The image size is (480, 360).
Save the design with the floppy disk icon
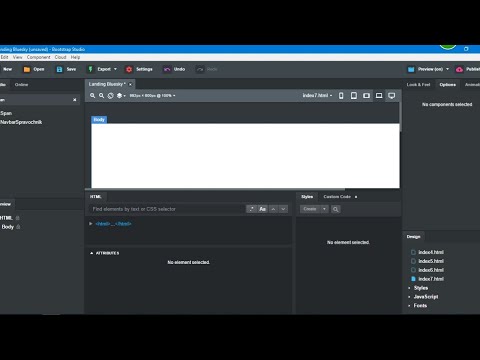pos(59,69)
